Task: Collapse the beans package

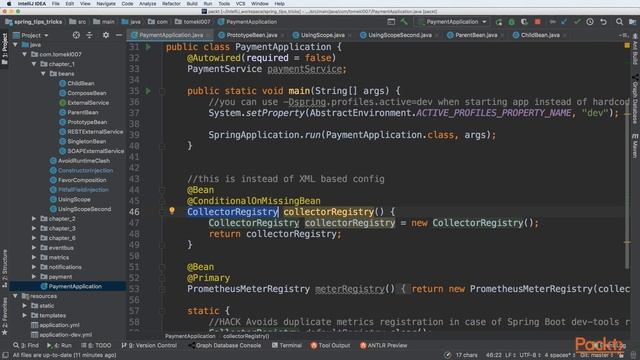Action: (x=43, y=74)
